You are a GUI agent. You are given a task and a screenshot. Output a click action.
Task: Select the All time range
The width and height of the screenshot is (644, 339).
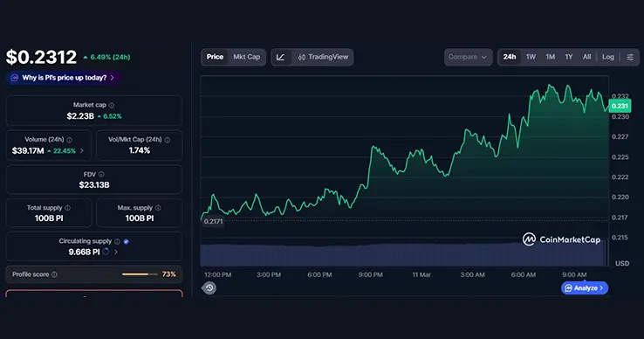[x=587, y=57]
